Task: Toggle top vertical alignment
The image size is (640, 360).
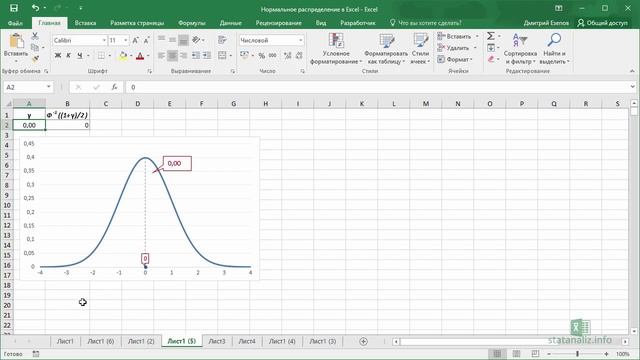Action: tap(162, 40)
